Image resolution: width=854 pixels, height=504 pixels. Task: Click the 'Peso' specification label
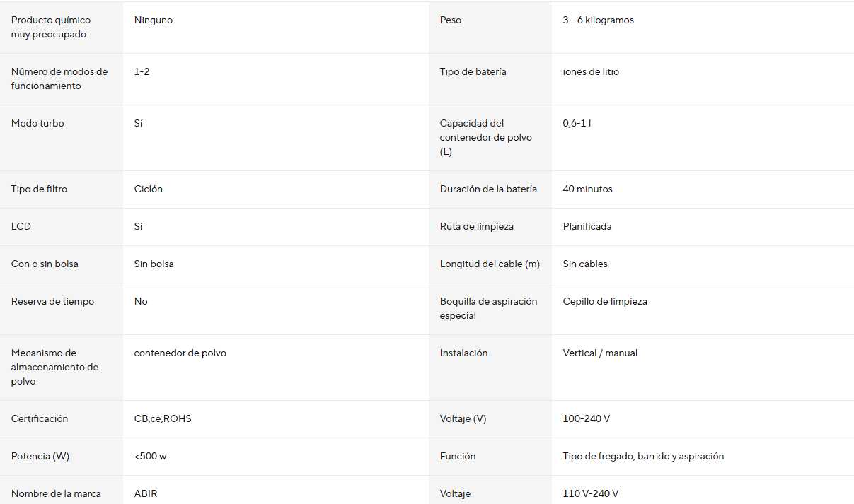pyautogui.click(x=451, y=20)
